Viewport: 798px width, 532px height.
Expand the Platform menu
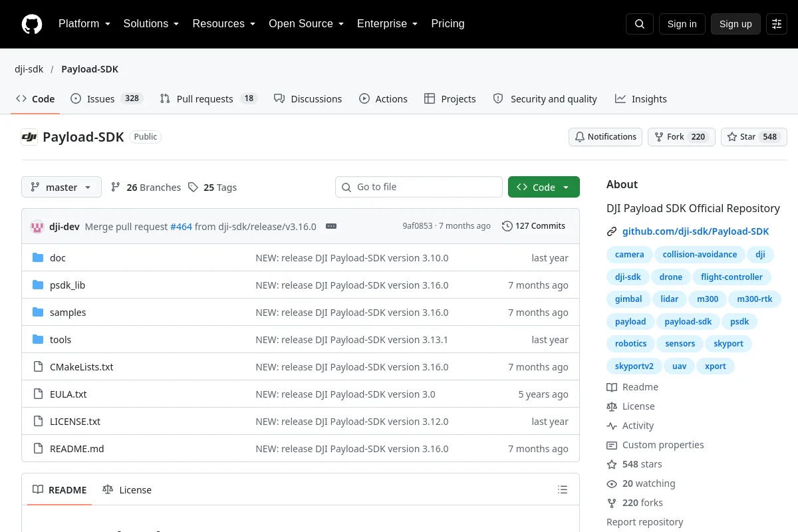(x=84, y=24)
